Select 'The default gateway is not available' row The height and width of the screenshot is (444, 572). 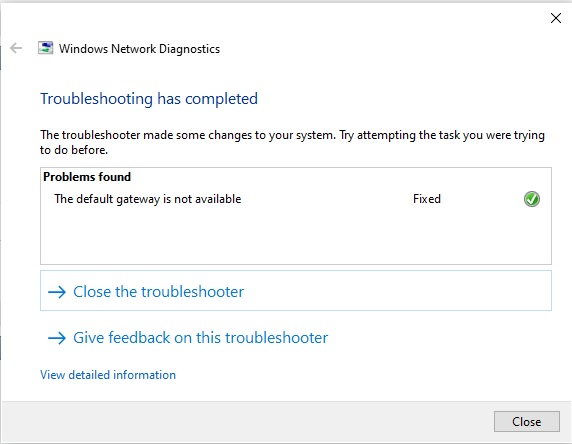(295, 199)
